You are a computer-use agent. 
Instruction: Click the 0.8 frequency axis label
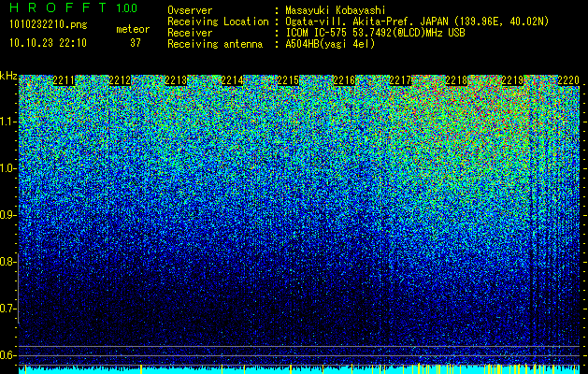tap(7, 262)
